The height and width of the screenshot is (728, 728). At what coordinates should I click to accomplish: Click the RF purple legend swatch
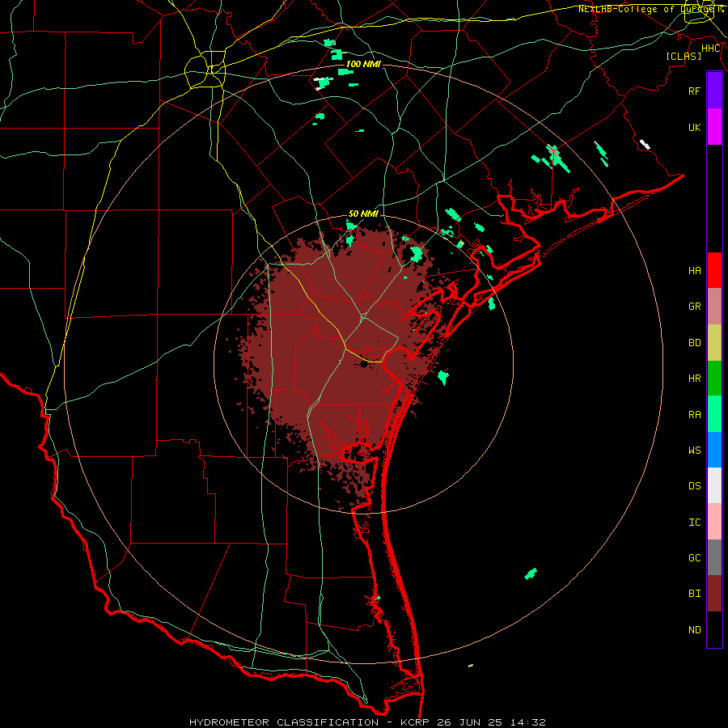click(714, 91)
